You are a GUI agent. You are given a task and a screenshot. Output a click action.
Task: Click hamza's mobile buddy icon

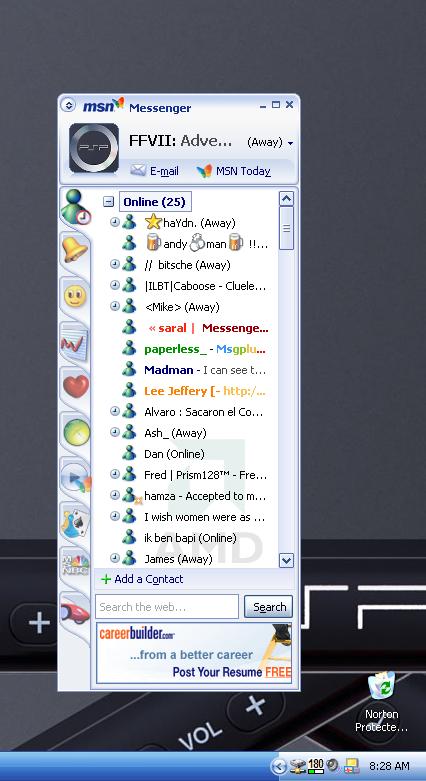[130, 496]
